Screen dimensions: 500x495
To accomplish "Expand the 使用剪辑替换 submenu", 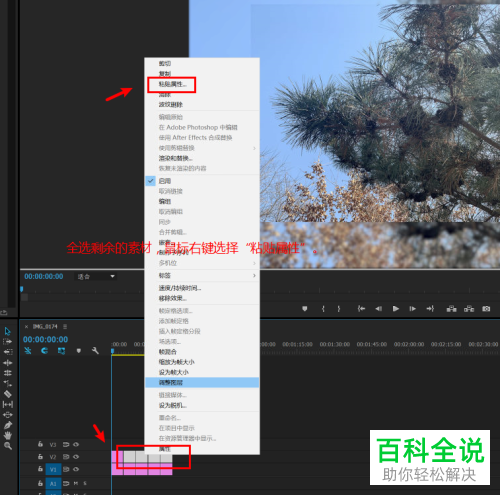I will pos(202,148).
